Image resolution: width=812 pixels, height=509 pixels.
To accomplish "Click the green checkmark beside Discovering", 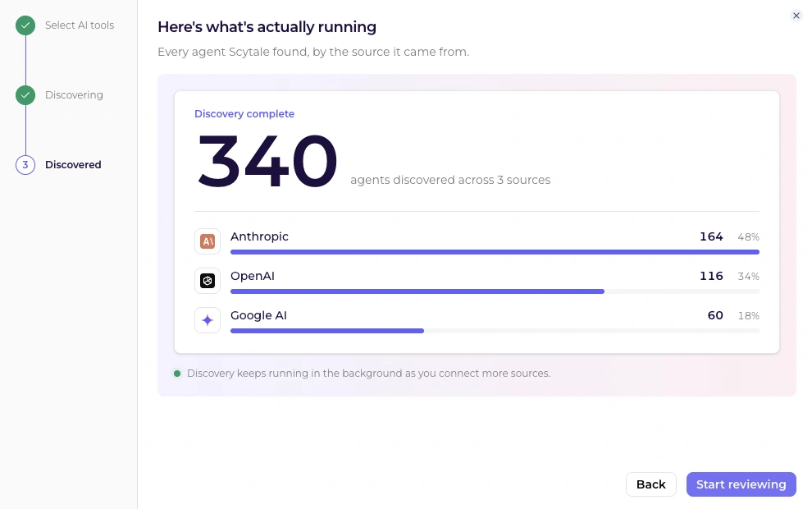I will (25, 95).
